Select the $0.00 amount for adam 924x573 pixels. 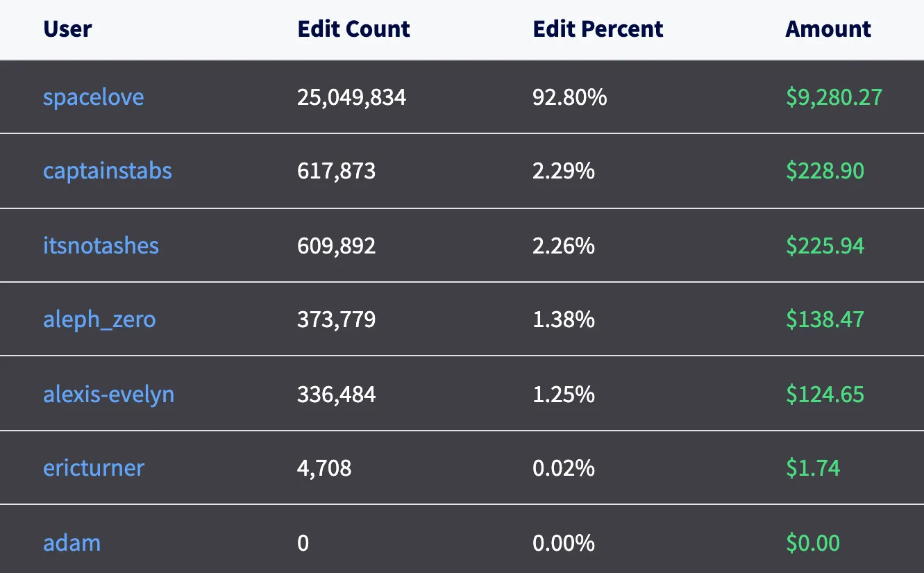pyautogui.click(x=812, y=542)
